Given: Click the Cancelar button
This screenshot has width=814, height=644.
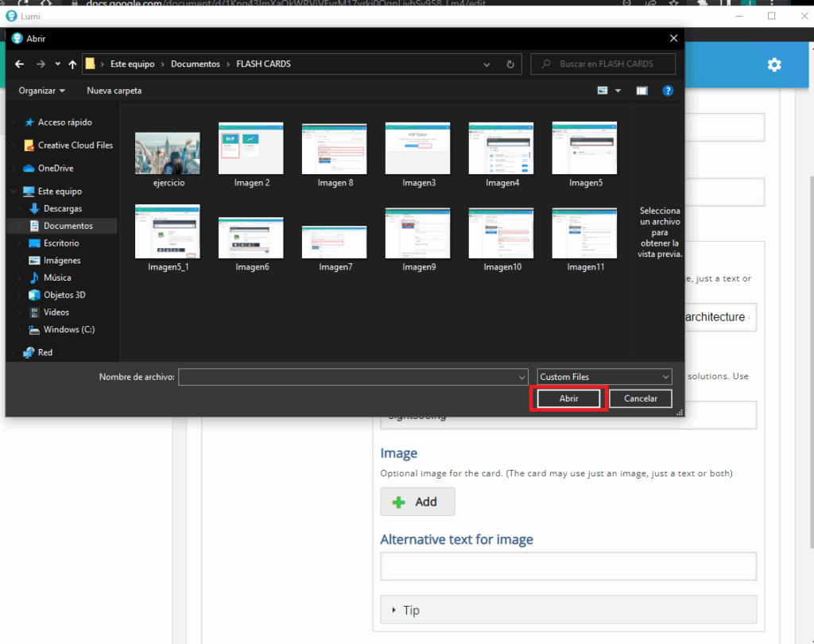Looking at the screenshot, I should (640, 398).
